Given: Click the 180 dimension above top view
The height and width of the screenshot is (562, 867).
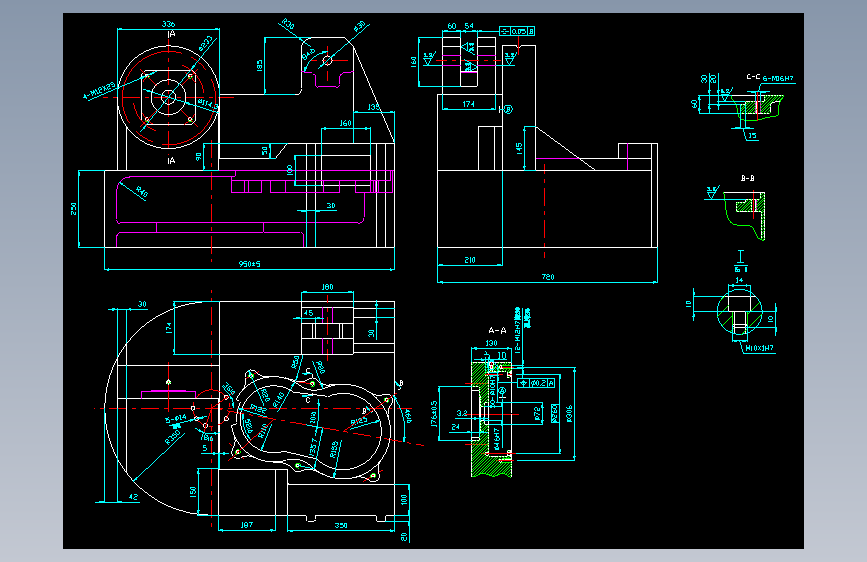Looking at the screenshot, I should click(x=327, y=287).
